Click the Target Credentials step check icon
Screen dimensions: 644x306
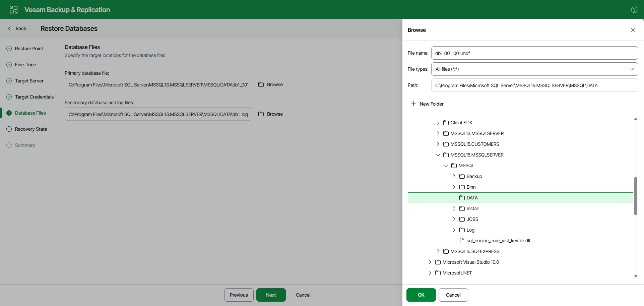9,97
